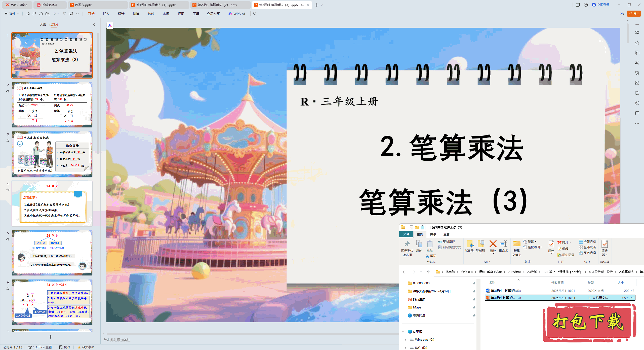Open print preview from quick access toolbar
The width and height of the screenshot is (644, 350).
point(47,14)
